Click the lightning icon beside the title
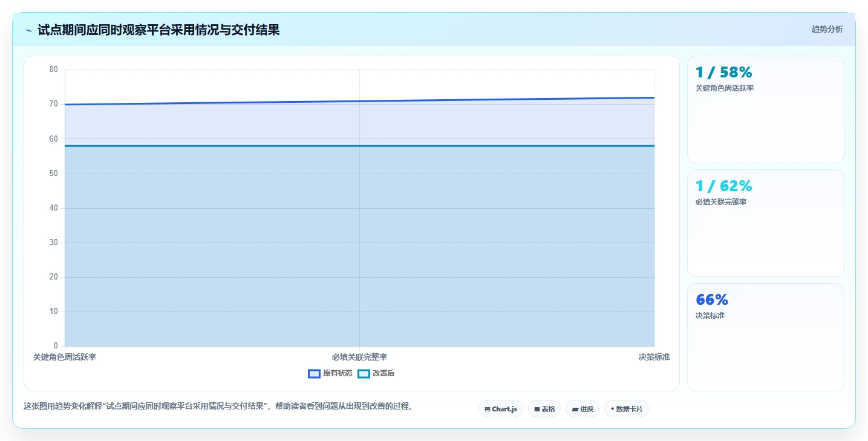The width and height of the screenshot is (868, 441). pyautogui.click(x=28, y=30)
